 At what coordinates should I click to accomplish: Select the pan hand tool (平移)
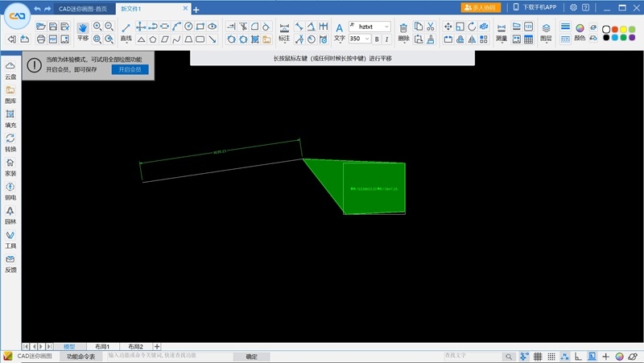(83, 31)
